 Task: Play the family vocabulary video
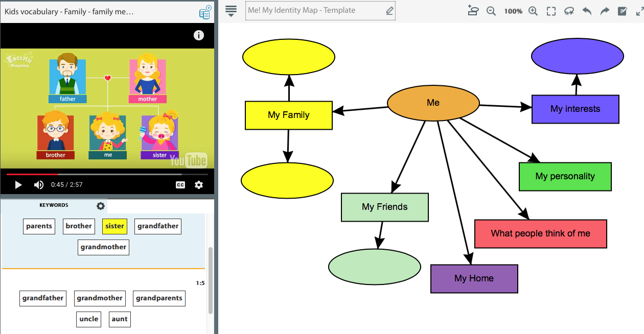18,185
